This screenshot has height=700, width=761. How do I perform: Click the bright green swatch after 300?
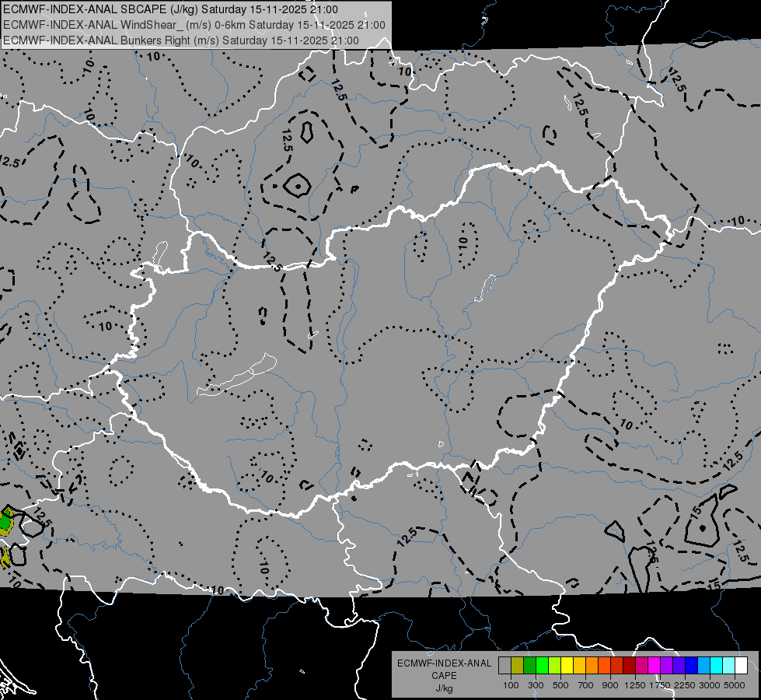pos(542,666)
